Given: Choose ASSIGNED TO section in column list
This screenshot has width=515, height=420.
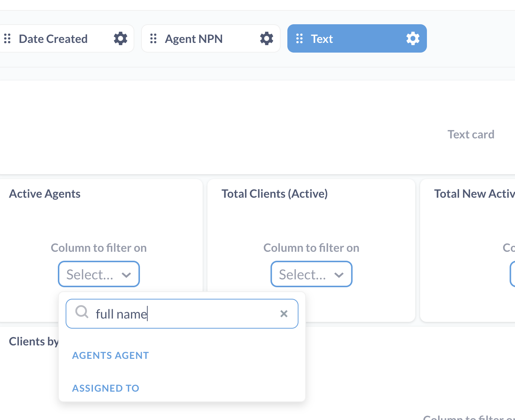Looking at the screenshot, I should (x=106, y=388).
